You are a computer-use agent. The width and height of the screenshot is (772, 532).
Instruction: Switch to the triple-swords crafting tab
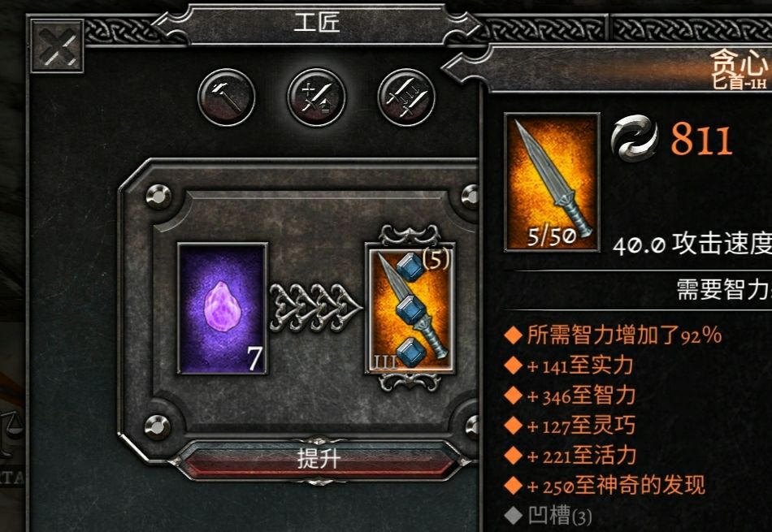pyautogui.click(x=406, y=97)
